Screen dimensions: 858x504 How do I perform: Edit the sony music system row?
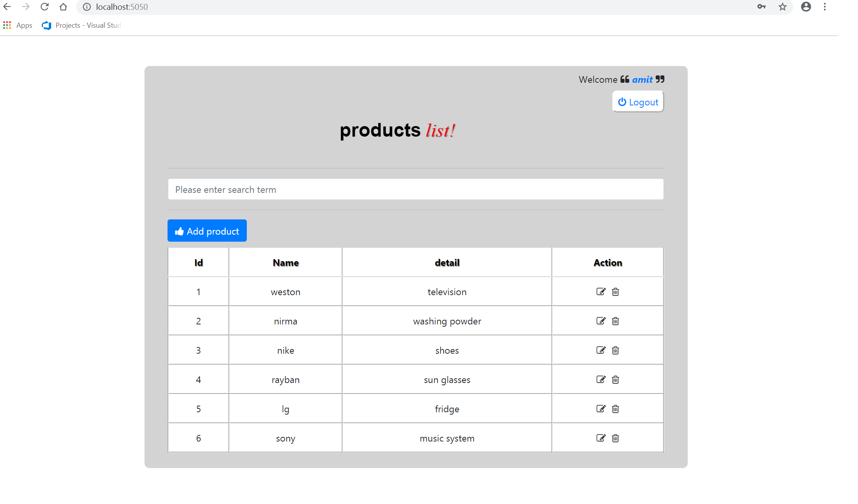pyautogui.click(x=601, y=438)
